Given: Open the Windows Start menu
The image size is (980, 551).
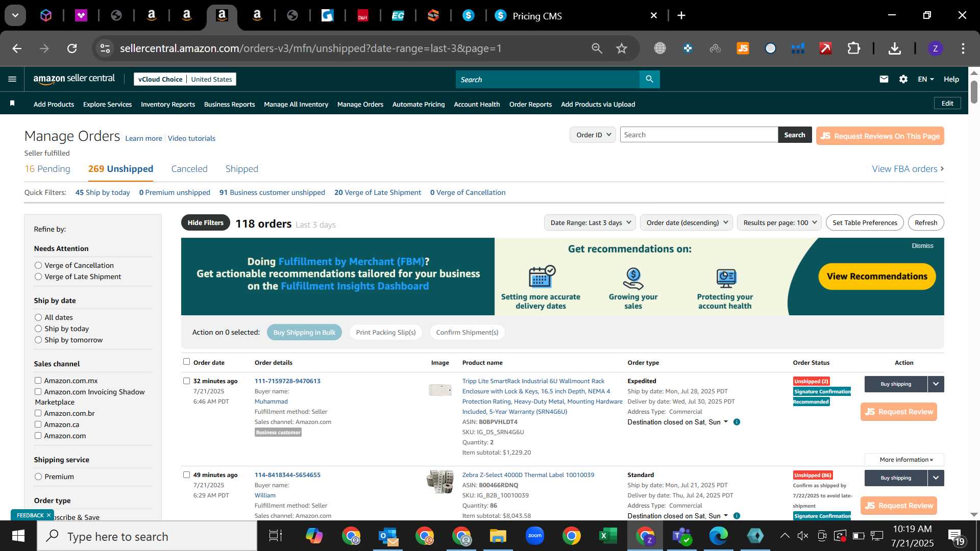Looking at the screenshot, I should point(18,536).
